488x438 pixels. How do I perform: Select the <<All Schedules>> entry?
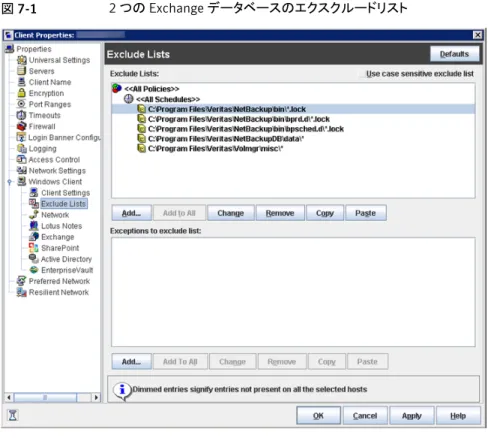click(x=168, y=99)
